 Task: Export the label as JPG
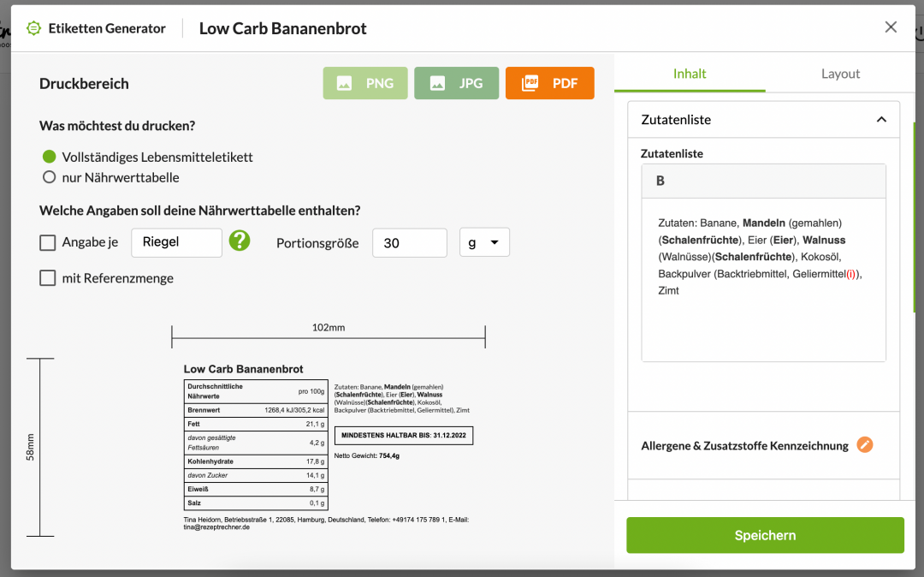pos(457,83)
